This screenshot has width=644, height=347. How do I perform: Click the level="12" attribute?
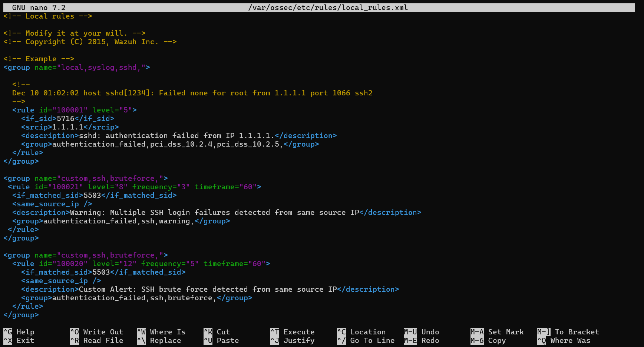coord(115,263)
